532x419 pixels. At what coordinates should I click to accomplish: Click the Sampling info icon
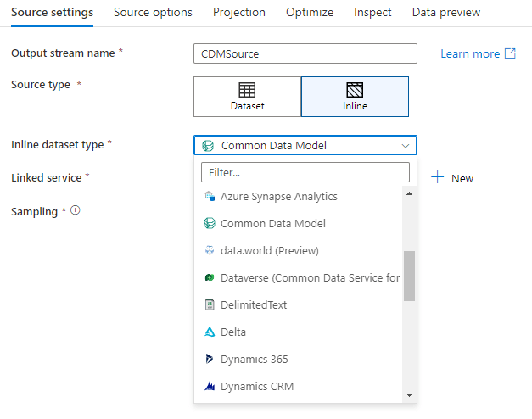click(76, 210)
